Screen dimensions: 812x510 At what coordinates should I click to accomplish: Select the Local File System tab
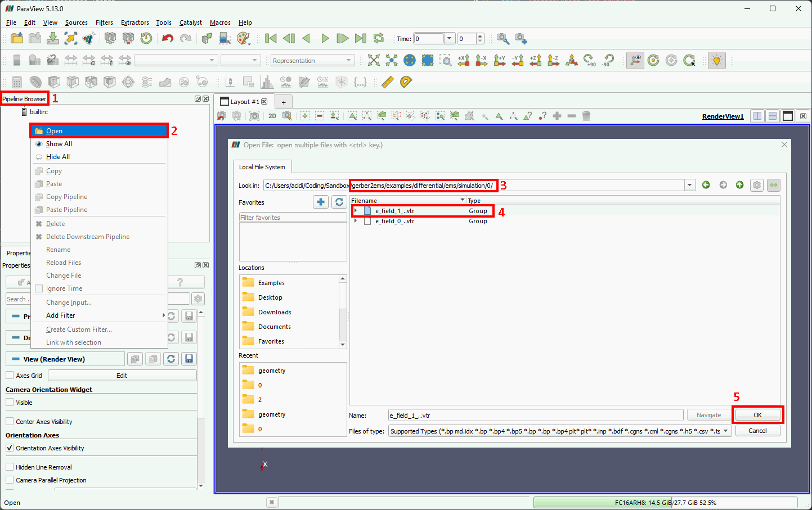coord(262,166)
